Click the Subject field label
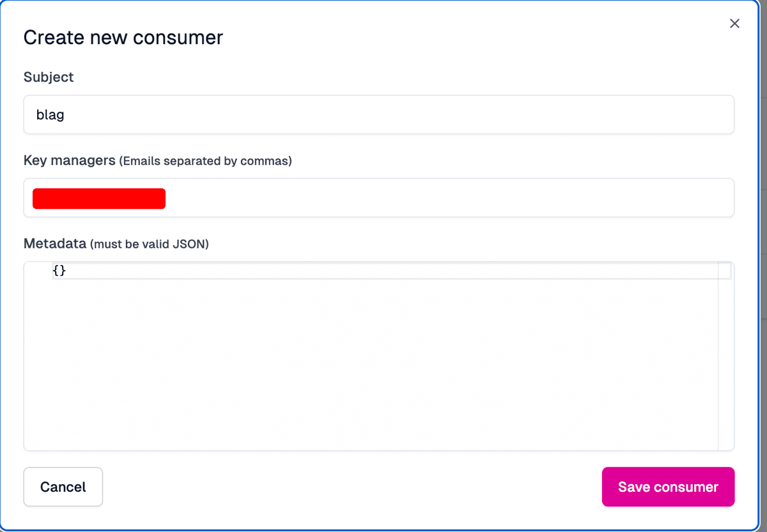 (x=49, y=77)
